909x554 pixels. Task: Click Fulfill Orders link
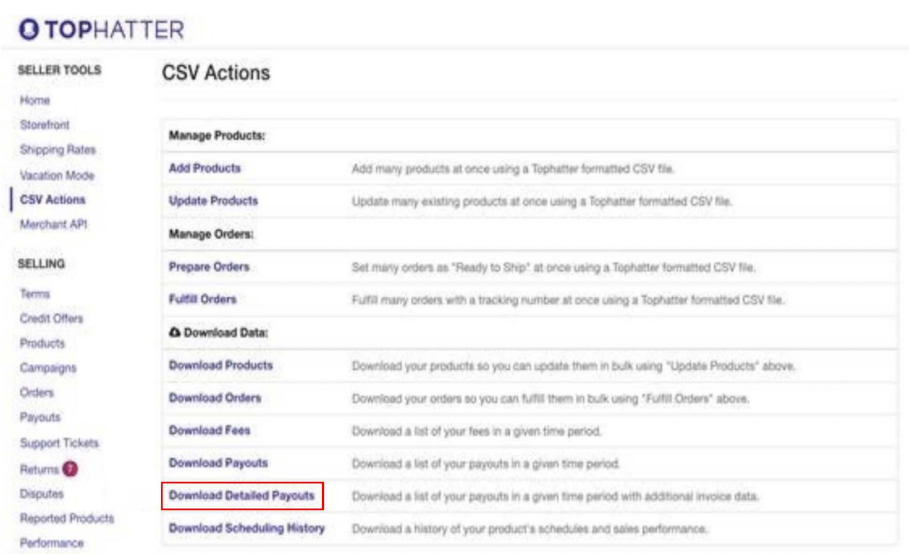click(x=202, y=299)
